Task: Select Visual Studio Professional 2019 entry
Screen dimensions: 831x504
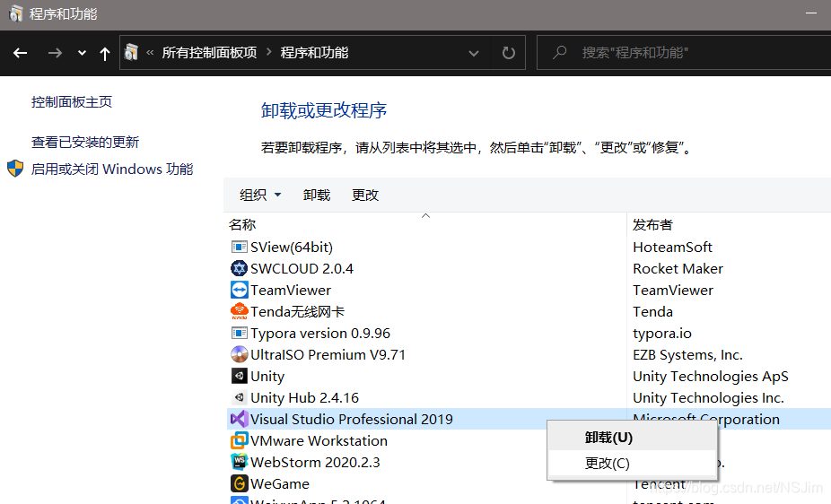Action: click(x=352, y=420)
